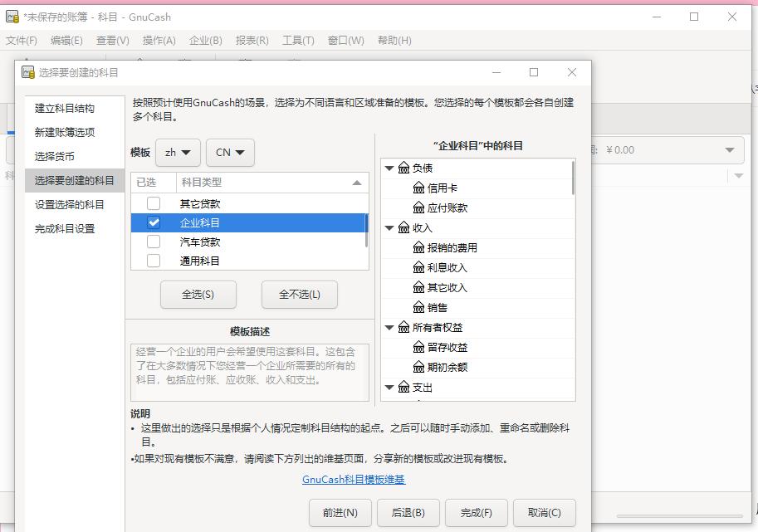This screenshot has width=758, height=532.
Task: Open the 查看(V) menu
Action: pos(113,41)
